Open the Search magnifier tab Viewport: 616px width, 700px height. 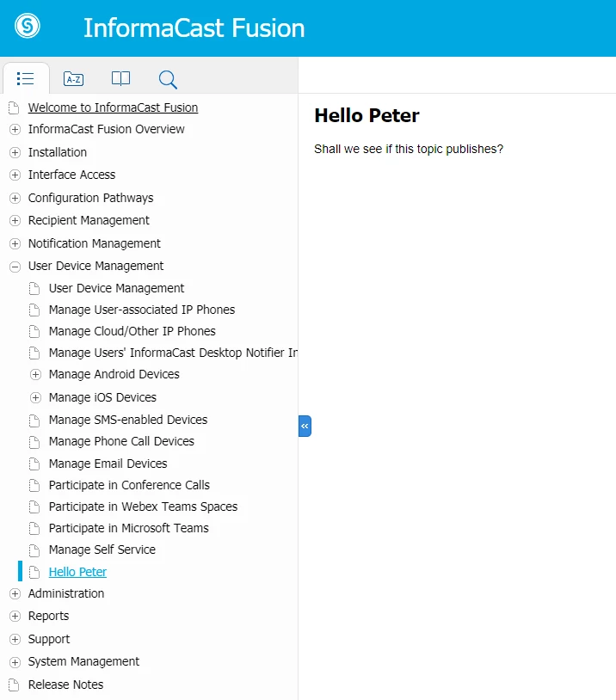click(168, 79)
